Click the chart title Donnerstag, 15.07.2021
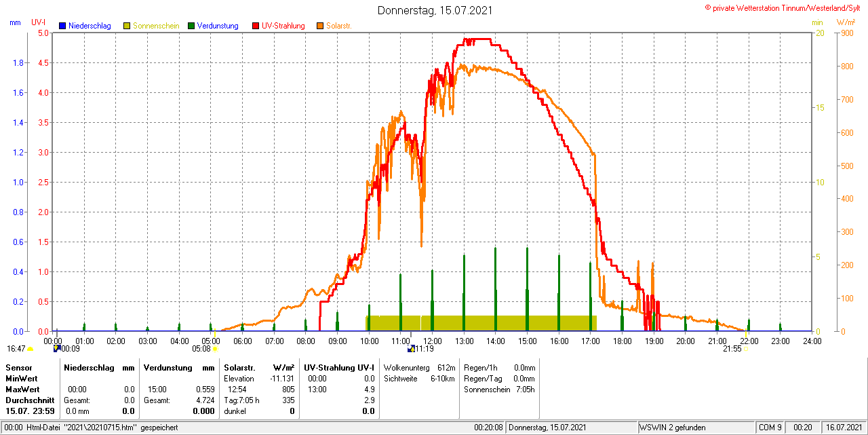Viewport: 868px width, 435px height. coord(435,10)
